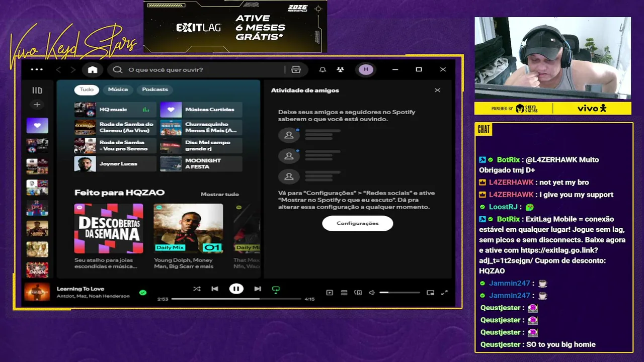
Task: Click 'SO to you big homie' chat message
Action: 561,344
